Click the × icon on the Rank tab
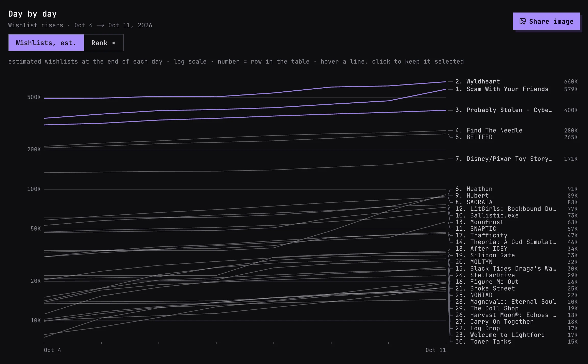588x364 pixels. (114, 43)
